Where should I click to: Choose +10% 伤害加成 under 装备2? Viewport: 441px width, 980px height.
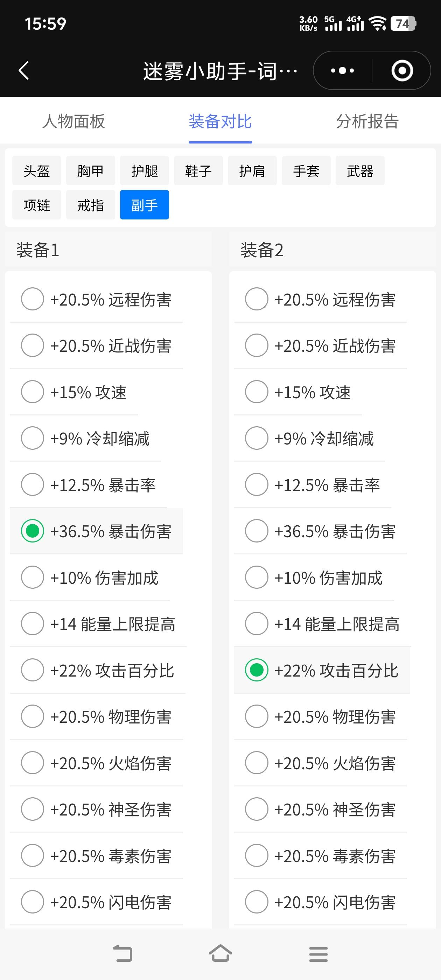click(x=314, y=577)
